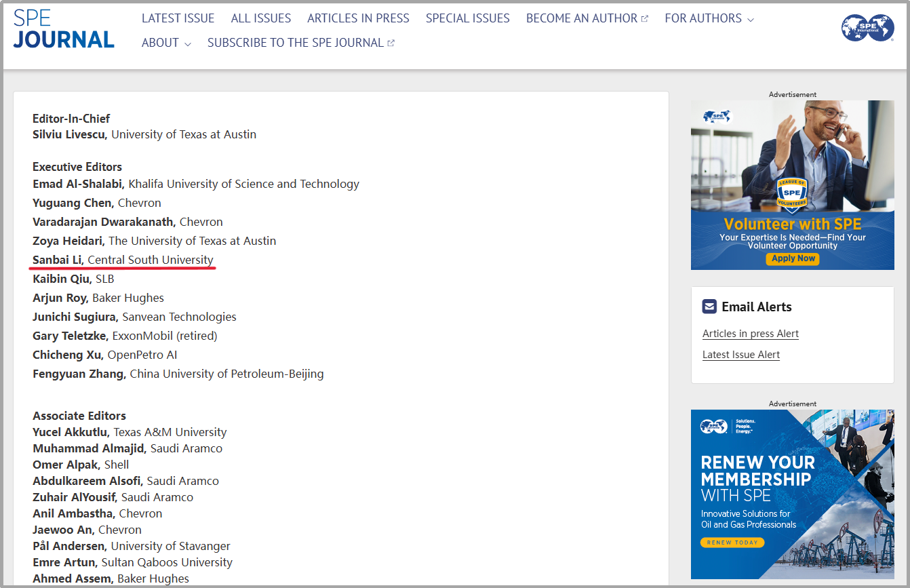Open Subscribe to the SPE Journal link
Viewport: 910px width, 588px height.
(295, 43)
